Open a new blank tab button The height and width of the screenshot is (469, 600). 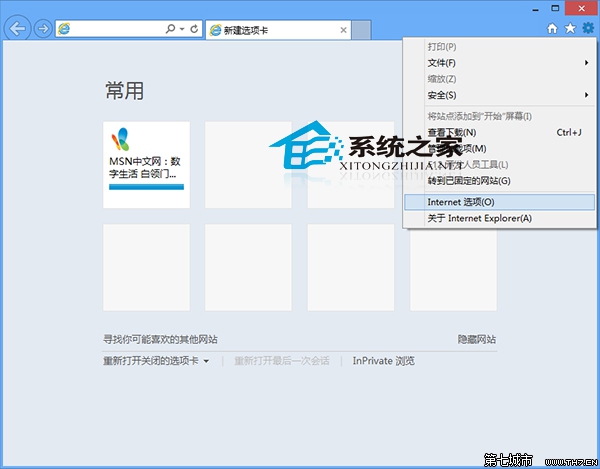point(361,30)
